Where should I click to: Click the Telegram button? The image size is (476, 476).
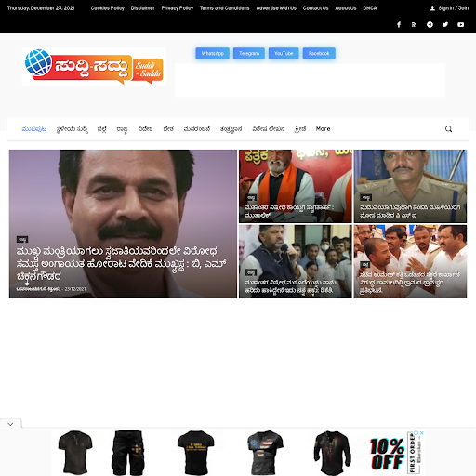pos(249,53)
